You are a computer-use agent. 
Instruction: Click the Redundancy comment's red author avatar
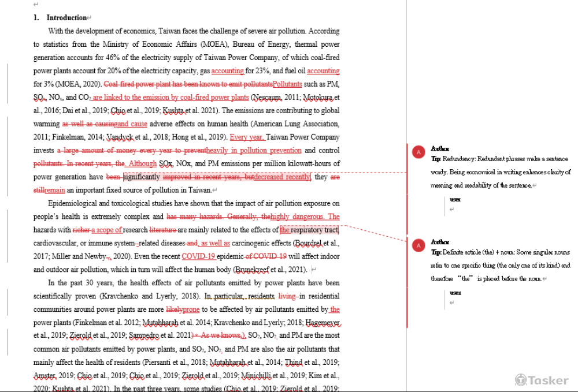click(x=417, y=152)
